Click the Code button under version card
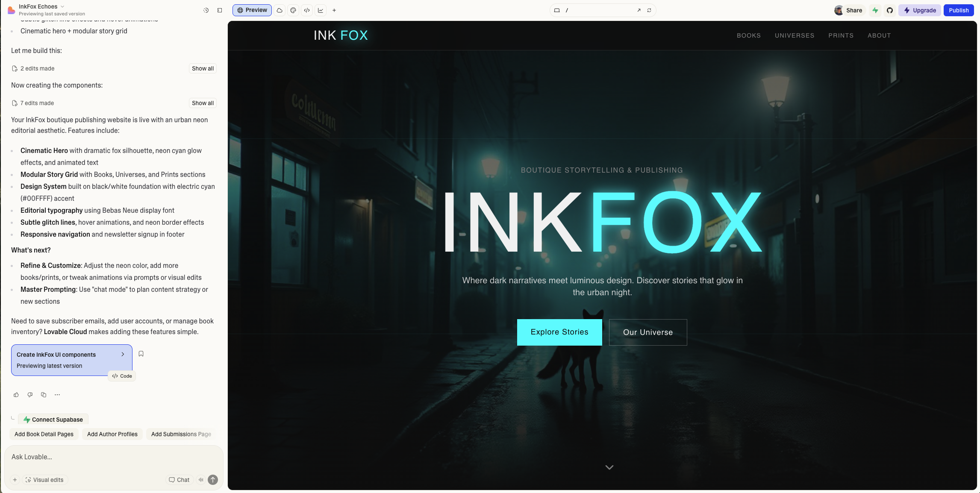This screenshot has height=493, width=980. tap(122, 376)
